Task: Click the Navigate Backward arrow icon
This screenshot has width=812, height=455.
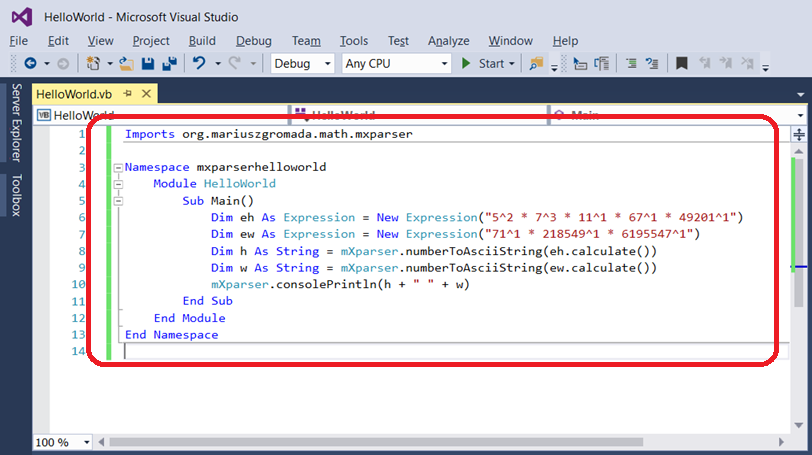Action: [x=31, y=64]
